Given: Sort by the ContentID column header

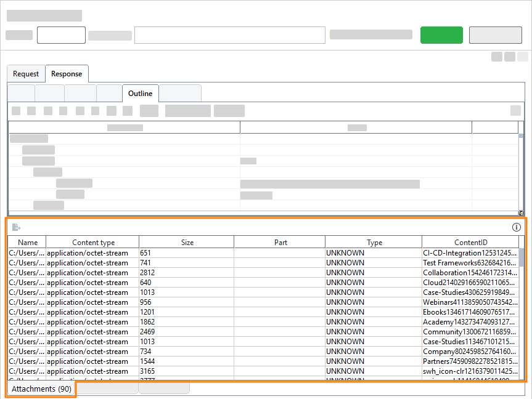Looking at the screenshot, I should (x=470, y=243).
